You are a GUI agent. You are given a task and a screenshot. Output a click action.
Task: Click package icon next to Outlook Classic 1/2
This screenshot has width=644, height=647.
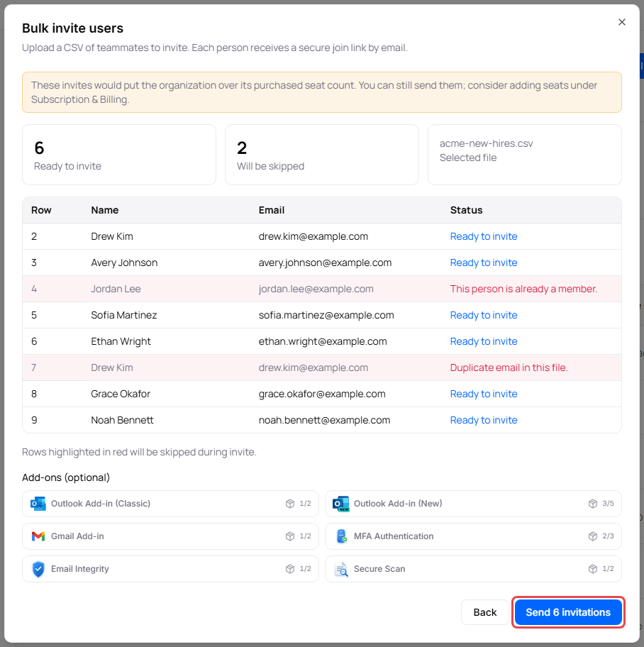pos(290,504)
